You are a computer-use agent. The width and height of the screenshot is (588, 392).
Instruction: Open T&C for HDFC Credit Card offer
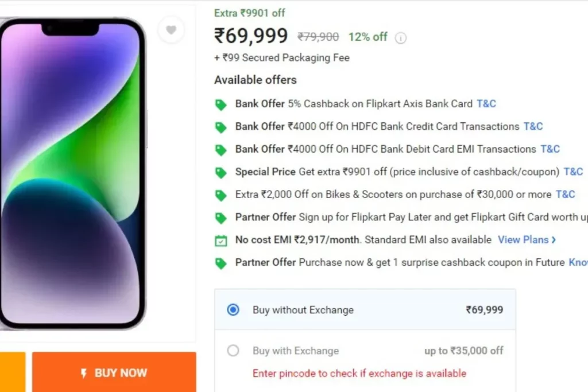tap(533, 127)
